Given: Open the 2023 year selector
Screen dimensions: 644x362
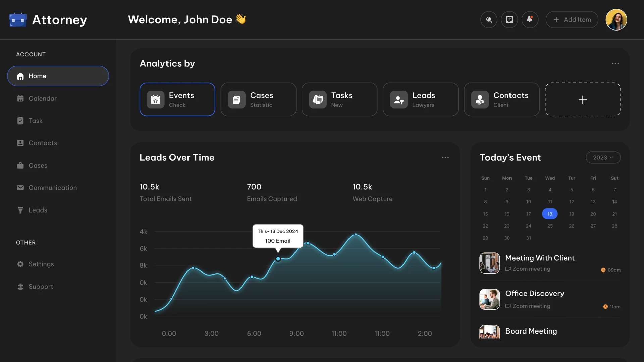Looking at the screenshot, I should pos(603,157).
